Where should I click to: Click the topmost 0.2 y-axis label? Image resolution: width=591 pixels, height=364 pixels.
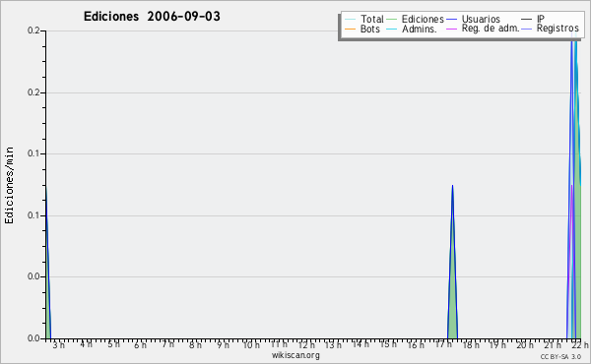(x=33, y=30)
